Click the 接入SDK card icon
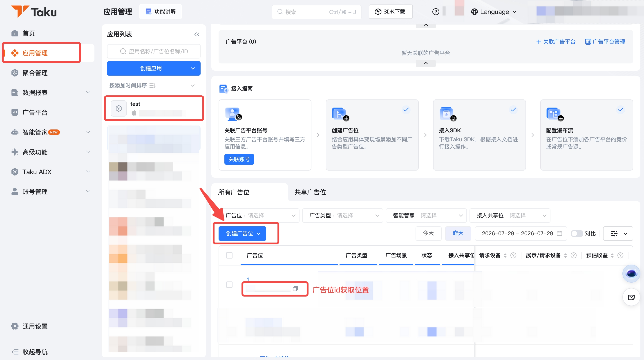Screen dimensions: 644x360 point(447,114)
